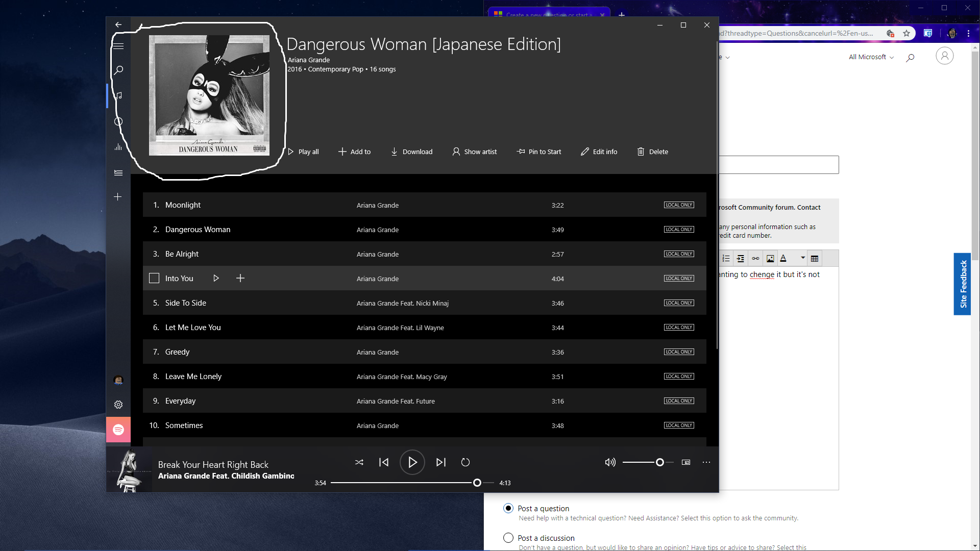Open the Now Playing bars icon

[x=118, y=147]
